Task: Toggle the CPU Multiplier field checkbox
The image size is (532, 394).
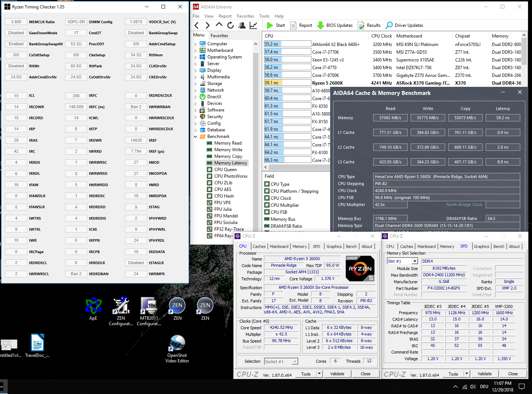Action: (x=267, y=205)
